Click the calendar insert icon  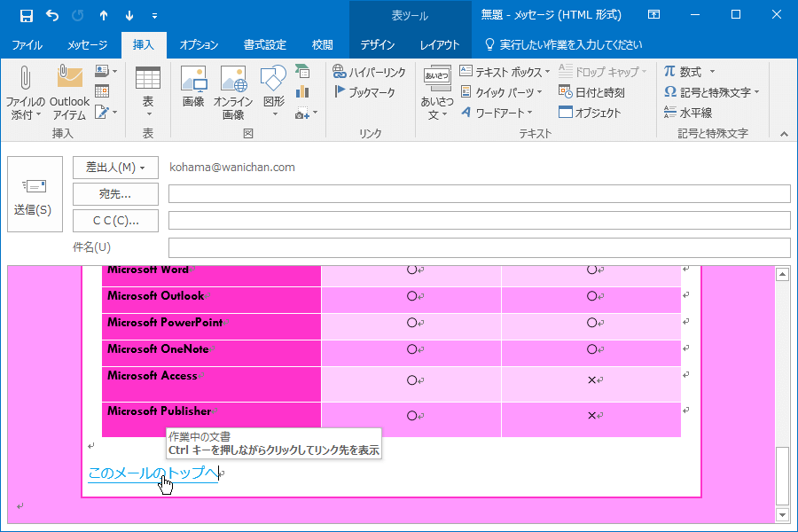click(102, 91)
